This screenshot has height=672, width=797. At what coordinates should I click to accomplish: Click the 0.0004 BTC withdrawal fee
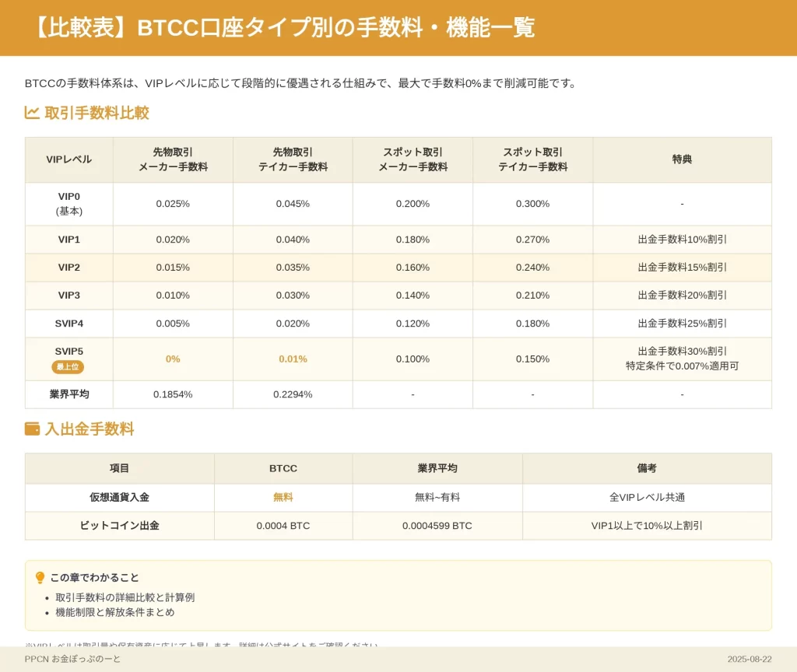(283, 526)
